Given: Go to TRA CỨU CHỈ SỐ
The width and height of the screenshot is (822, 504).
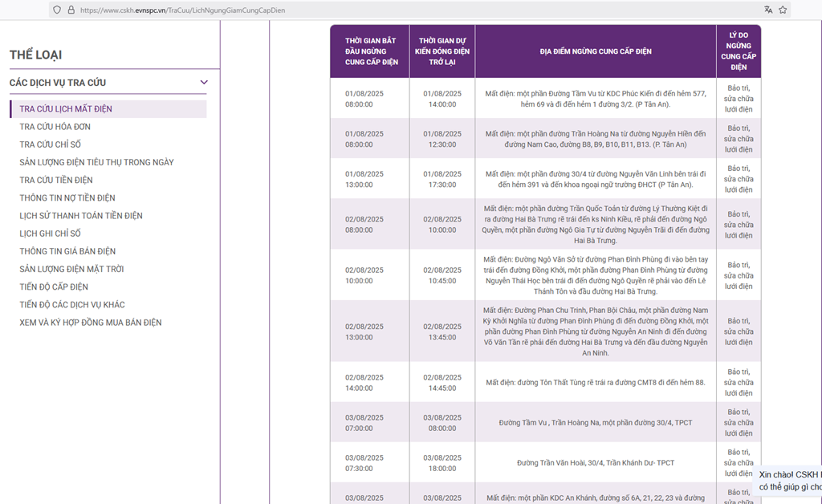Looking at the screenshot, I should (50, 144).
